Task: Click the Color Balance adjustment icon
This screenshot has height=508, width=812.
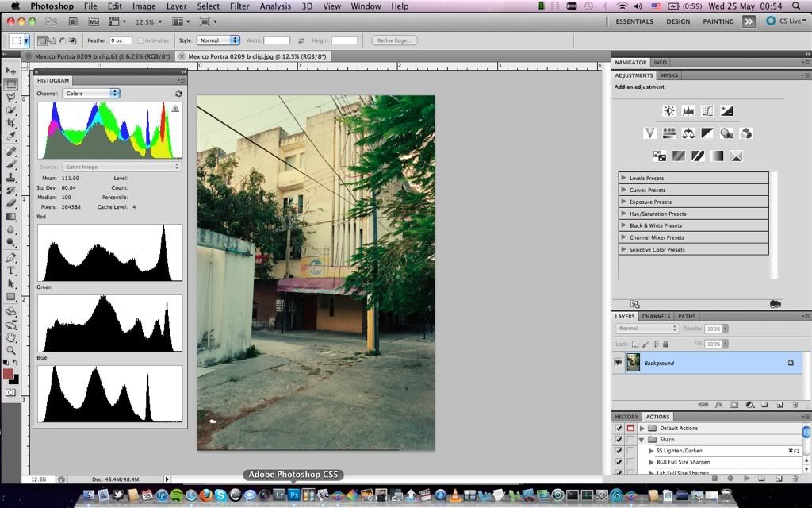Action: coord(688,133)
